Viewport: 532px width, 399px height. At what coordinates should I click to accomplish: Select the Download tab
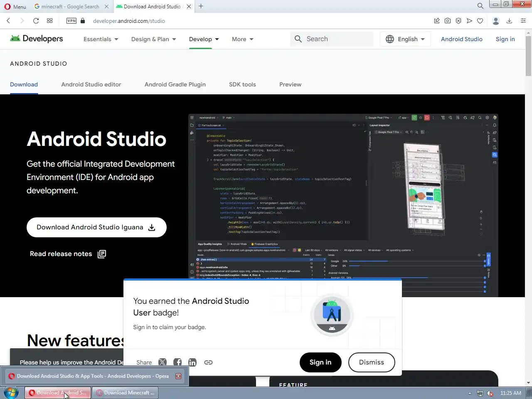(24, 84)
